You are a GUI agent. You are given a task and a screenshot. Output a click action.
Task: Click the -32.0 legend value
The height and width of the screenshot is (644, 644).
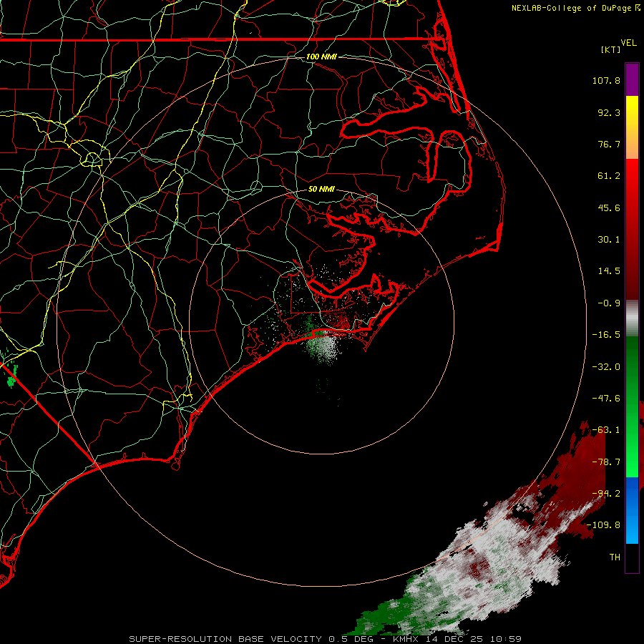606,367
